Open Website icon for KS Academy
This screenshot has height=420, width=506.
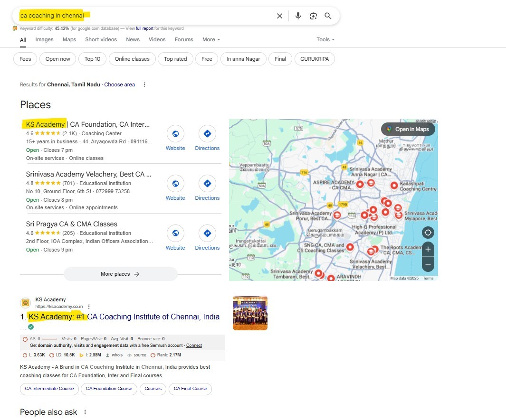(x=175, y=133)
